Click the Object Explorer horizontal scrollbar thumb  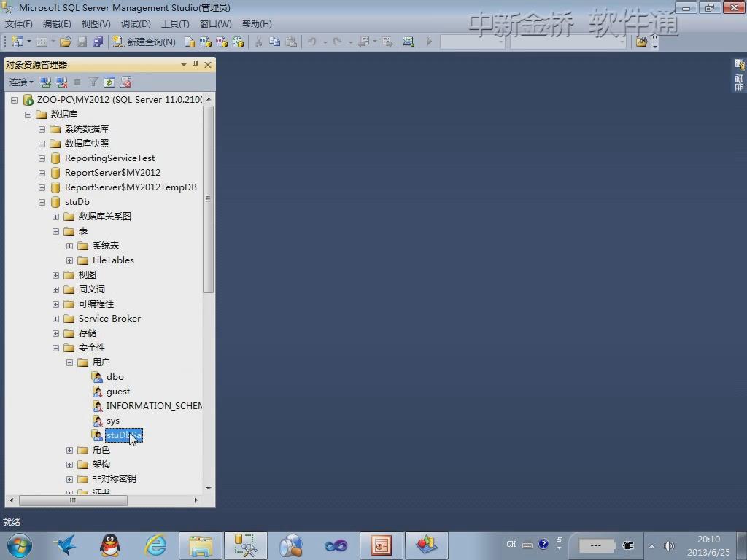click(x=73, y=500)
